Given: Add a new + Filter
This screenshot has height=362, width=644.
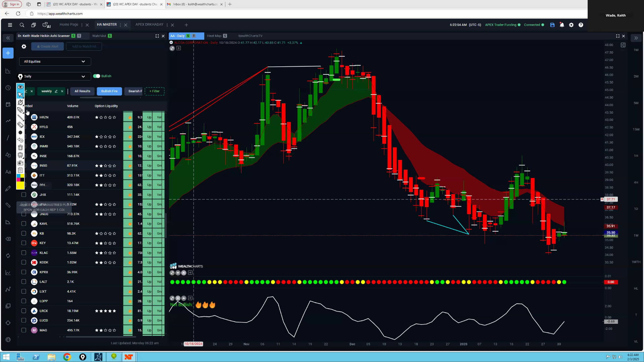Looking at the screenshot, I should tap(155, 91).
